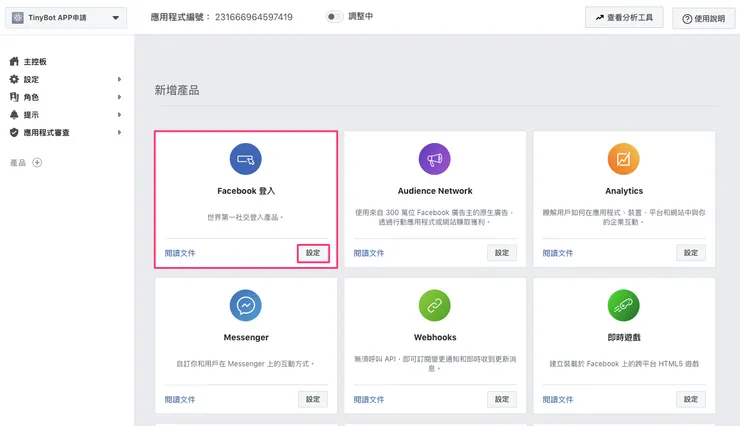This screenshot has height=426, width=740.
Task: Click the 應用程式審查 shield icon
Action: [x=14, y=133]
